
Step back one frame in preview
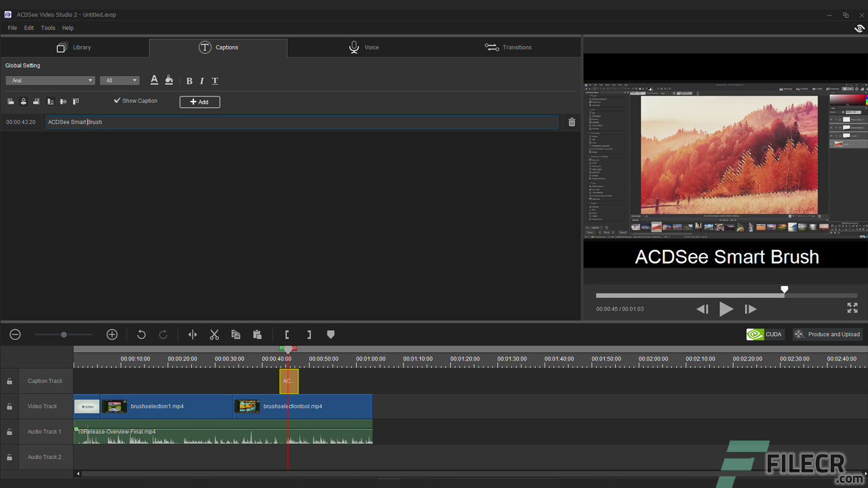click(703, 309)
